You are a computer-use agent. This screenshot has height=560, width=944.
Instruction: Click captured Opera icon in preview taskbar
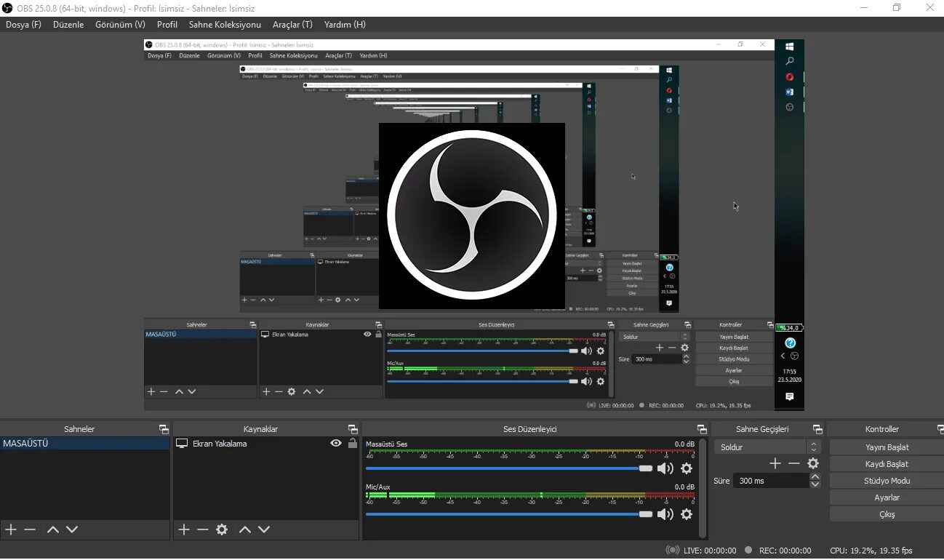[x=790, y=77]
